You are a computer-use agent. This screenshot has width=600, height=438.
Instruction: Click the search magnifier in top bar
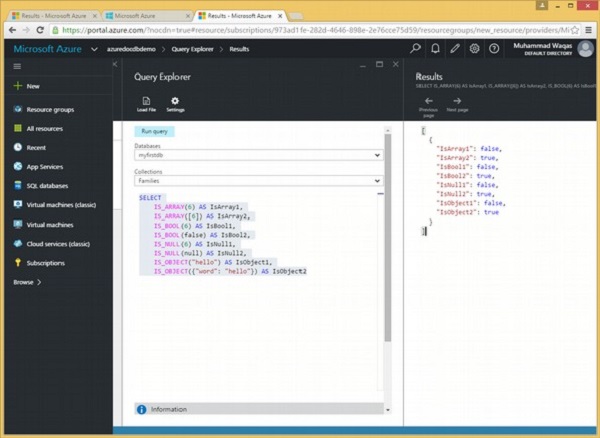click(x=416, y=48)
